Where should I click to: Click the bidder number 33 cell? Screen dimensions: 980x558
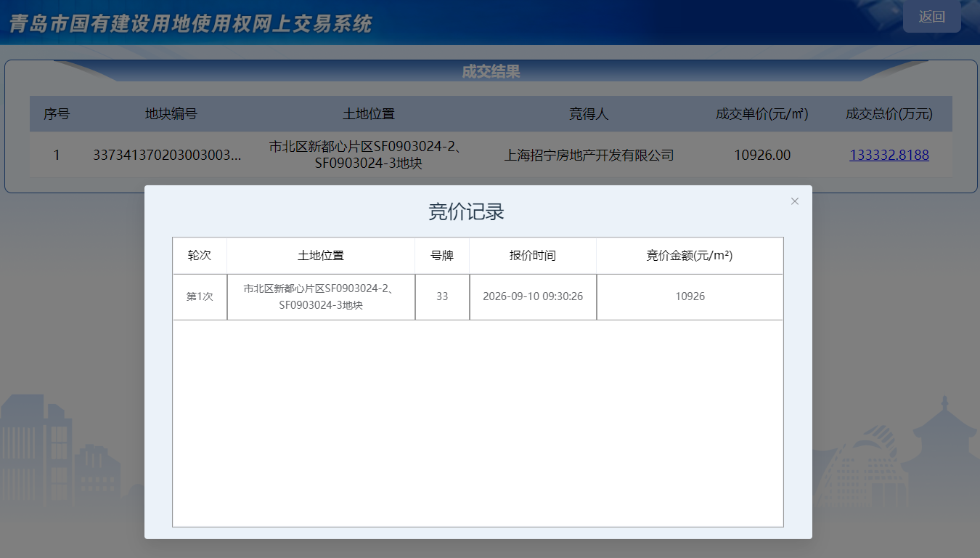click(x=442, y=296)
